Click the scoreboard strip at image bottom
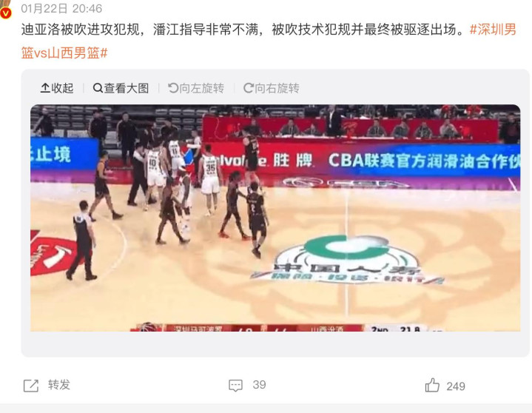 tap(282, 328)
